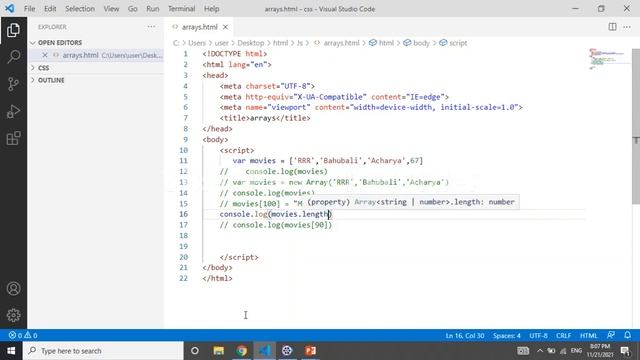Open the View menu
This screenshot has width=640, height=360.
click(111, 9)
